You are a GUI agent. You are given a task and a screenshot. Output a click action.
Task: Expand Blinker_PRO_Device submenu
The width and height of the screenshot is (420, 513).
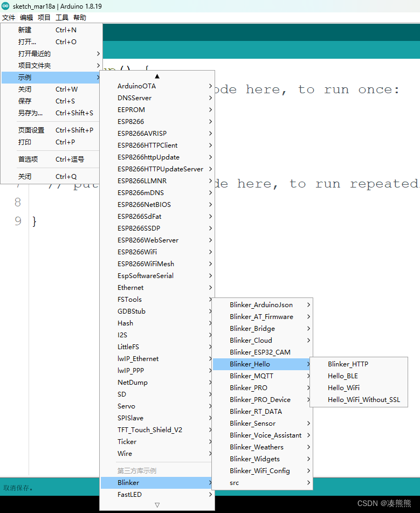point(261,400)
